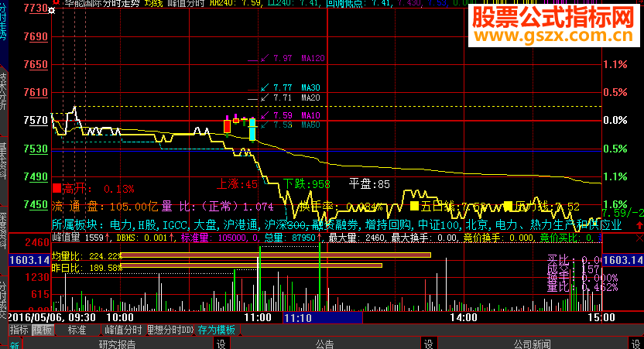Open settings '设' next to 研究报告
644x349 pixels.
(221, 344)
